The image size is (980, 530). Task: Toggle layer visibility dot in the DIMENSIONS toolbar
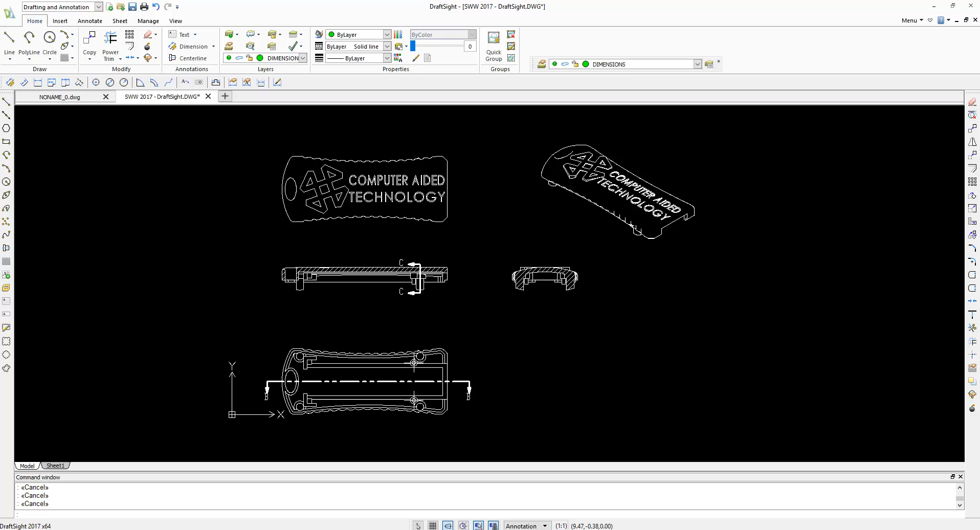coord(554,64)
